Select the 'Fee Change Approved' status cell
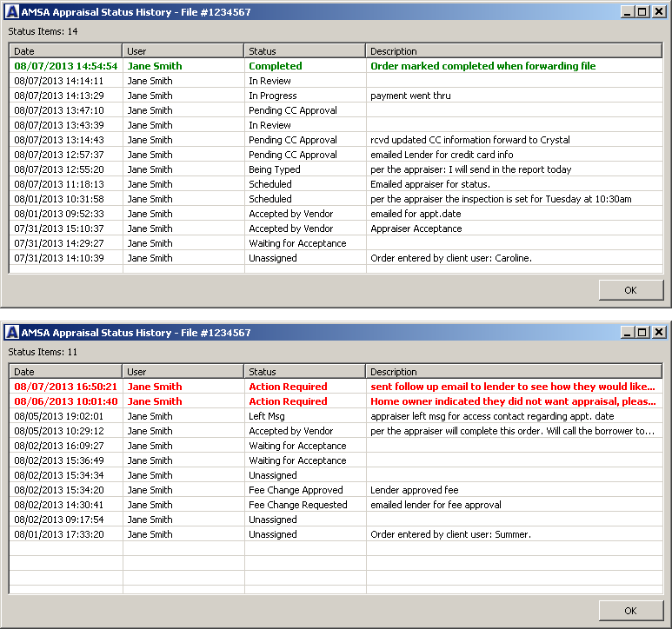 (x=296, y=490)
